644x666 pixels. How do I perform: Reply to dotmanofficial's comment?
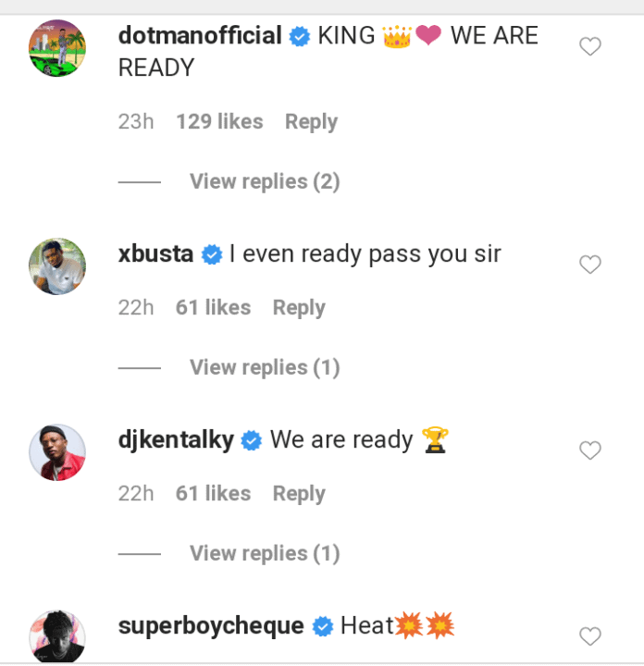coord(311,122)
